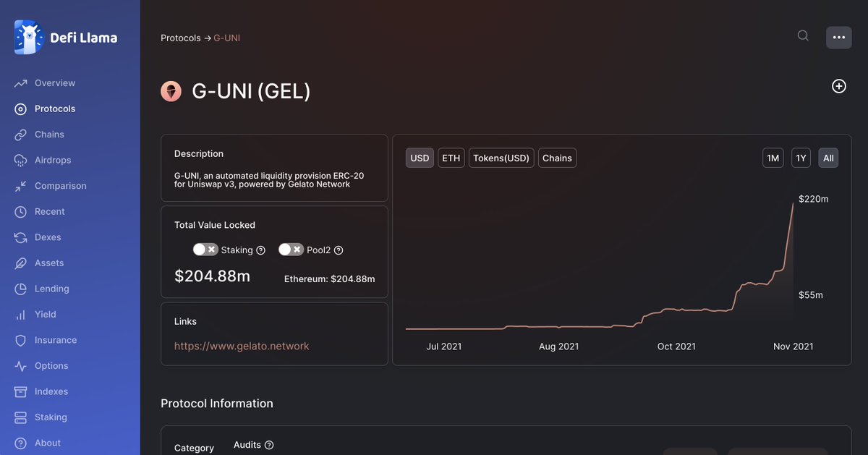Image resolution: width=868 pixels, height=455 pixels.
Task: Set chart range to All
Action: pos(828,158)
